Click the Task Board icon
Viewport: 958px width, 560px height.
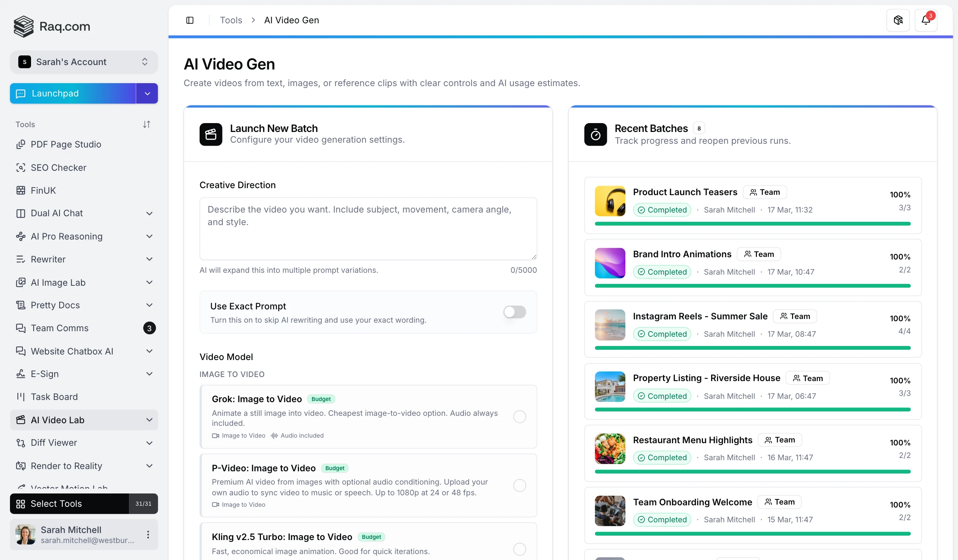pyautogui.click(x=21, y=397)
